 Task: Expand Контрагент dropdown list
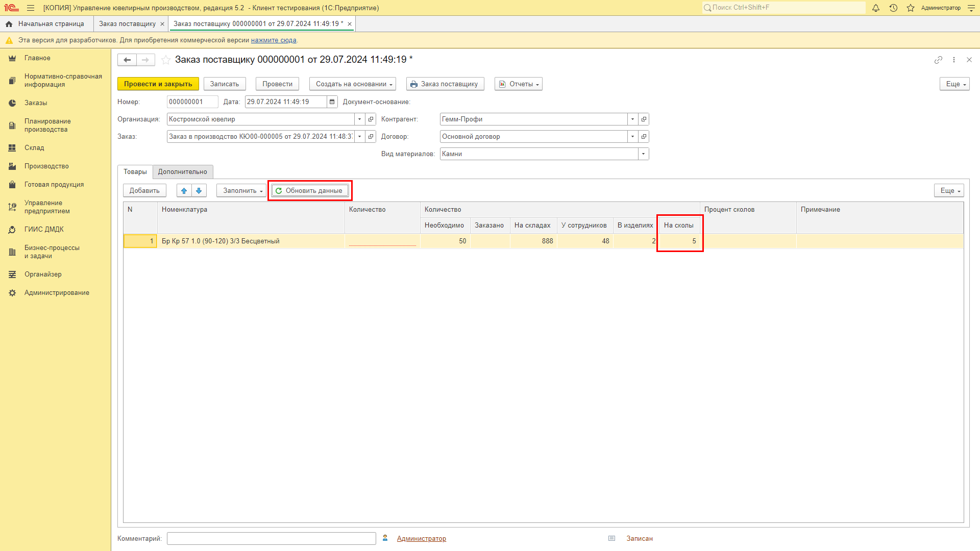pyautogui.click(x=632, y=119)
